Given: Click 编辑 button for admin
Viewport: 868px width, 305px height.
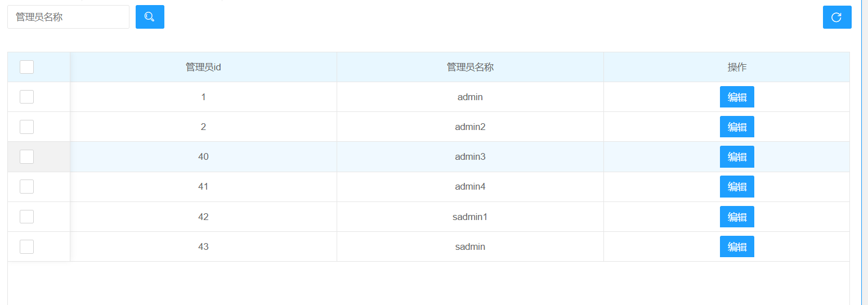Looking at the screenshot, I should pos(737,97).
